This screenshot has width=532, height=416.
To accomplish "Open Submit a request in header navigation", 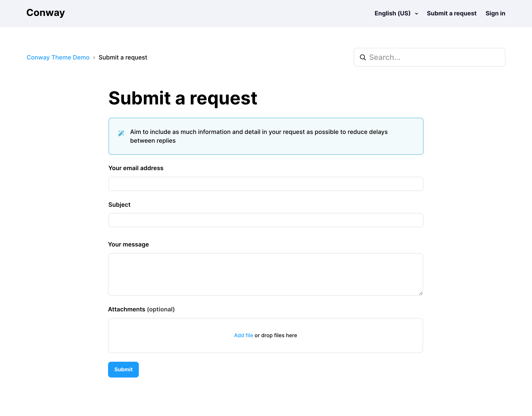I will point(451,13).
